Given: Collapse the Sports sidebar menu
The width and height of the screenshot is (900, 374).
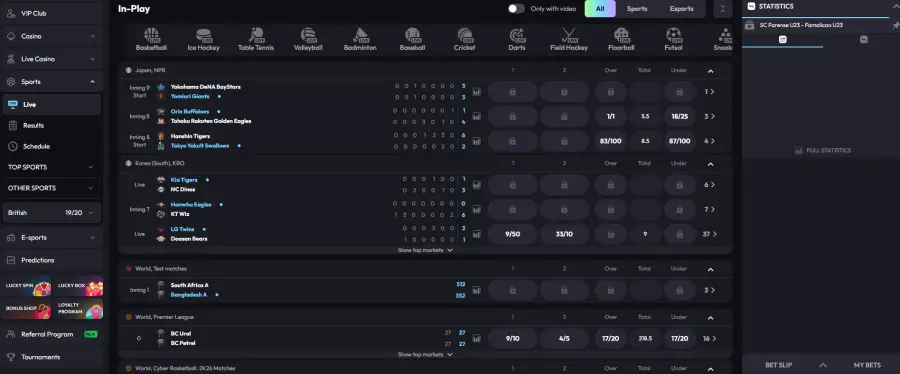Looking at the screenshot, I should pyautogui.click(x=52, y=81).
